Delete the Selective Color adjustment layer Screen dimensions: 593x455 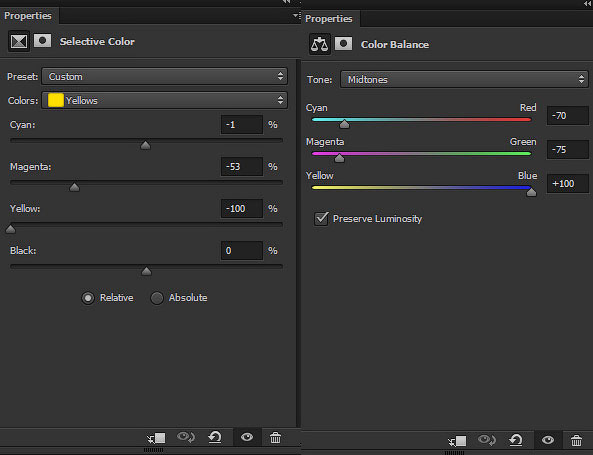click(275, 438)
